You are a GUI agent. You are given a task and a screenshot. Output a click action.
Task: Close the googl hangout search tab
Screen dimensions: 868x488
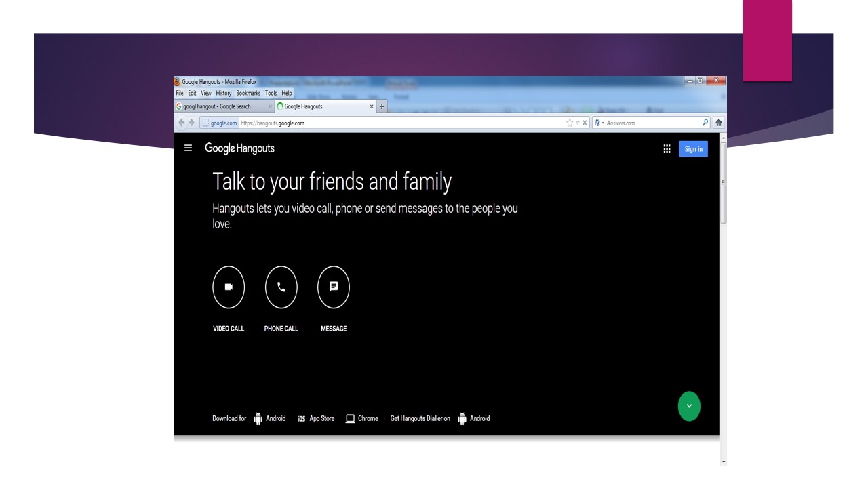click(x=270, y=106)
